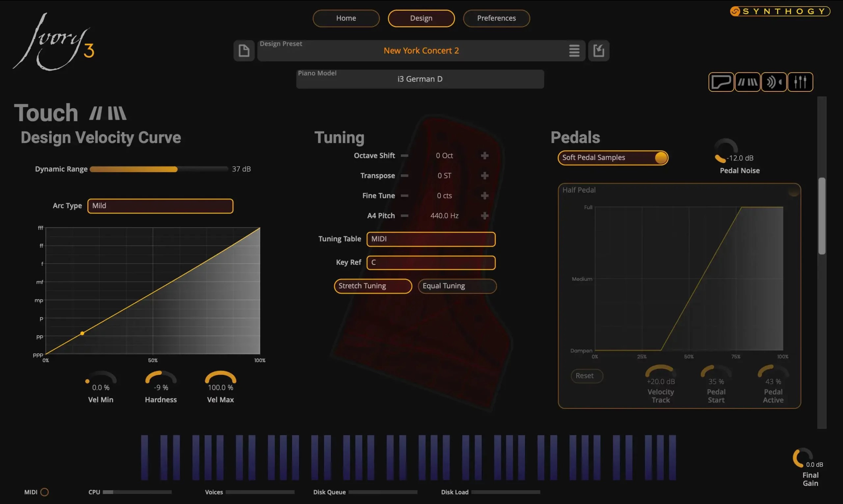Click the new preset document icon
Viewport: 843px width, 504px height.
[x=244, y=51]
